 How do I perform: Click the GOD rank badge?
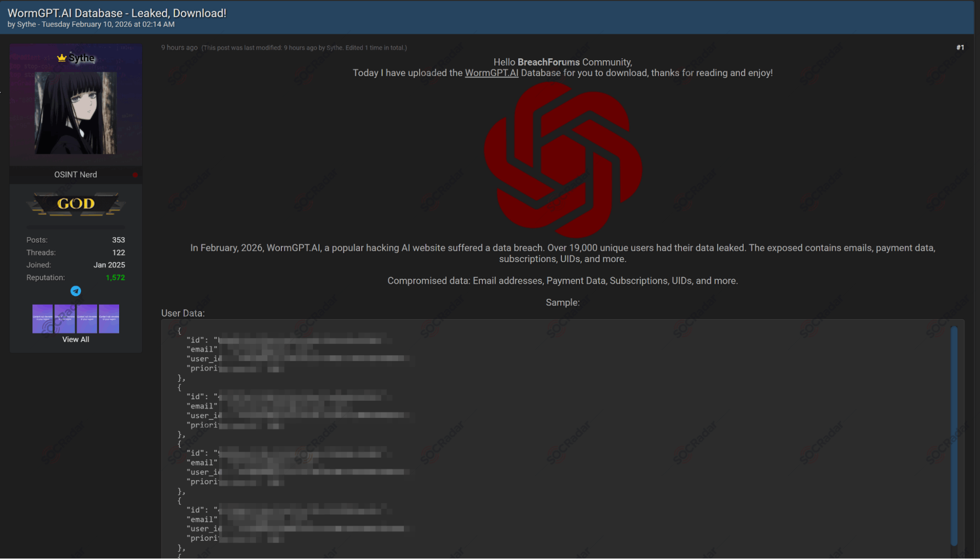pyautogui.click(x=76, y=204)
